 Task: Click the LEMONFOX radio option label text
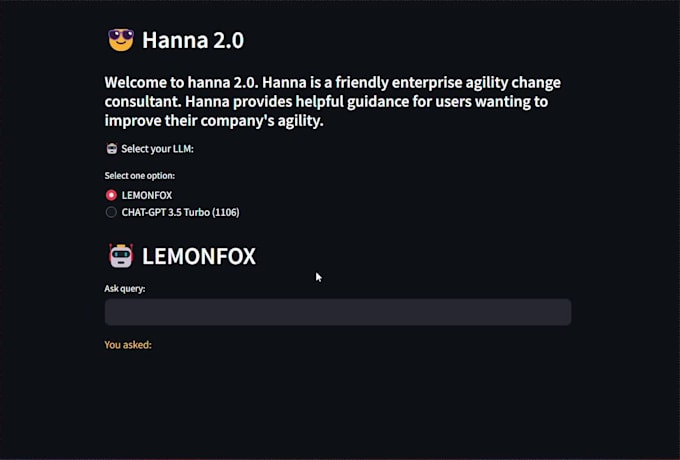[x=147, y=195]
